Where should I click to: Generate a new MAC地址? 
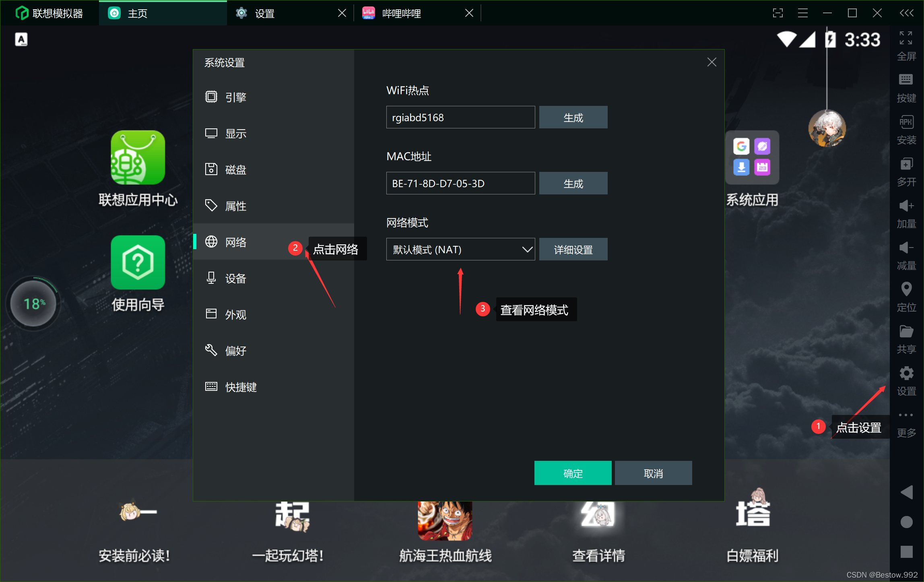(x=573, y=183)
